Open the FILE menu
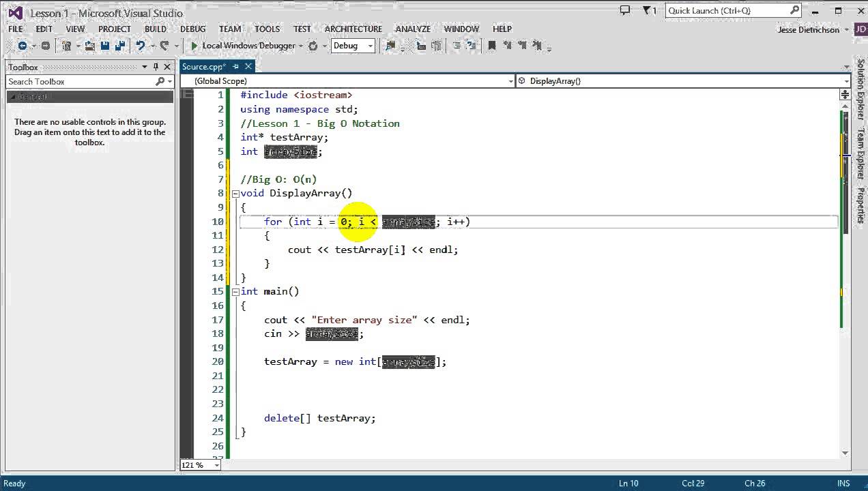 pos(15,29)
